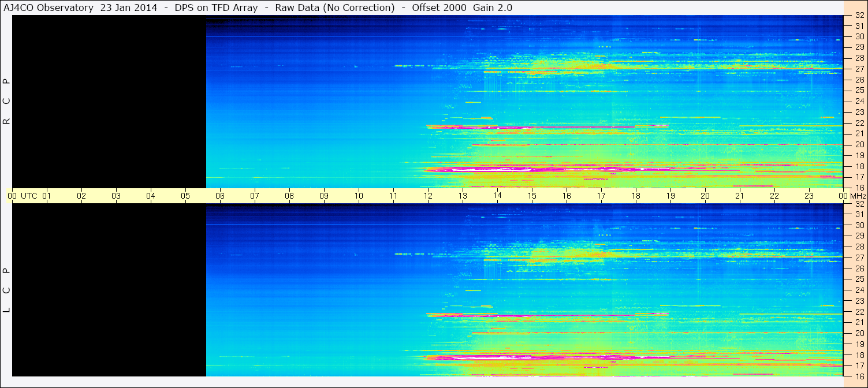Select hour 01 on the UTC axis
The width and height of the screenshot is (868, 388).
pos(47,196)
